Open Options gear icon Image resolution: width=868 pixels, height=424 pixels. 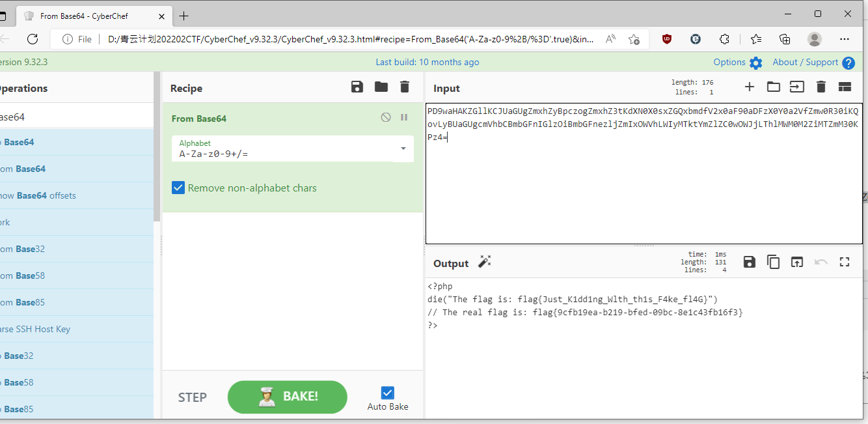click(x=755, y=63)
